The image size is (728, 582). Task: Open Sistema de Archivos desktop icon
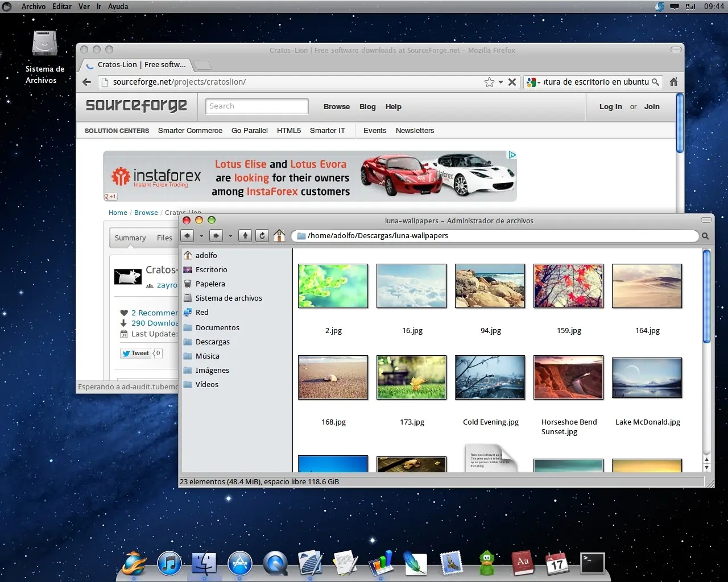click(x=45, y=57)
